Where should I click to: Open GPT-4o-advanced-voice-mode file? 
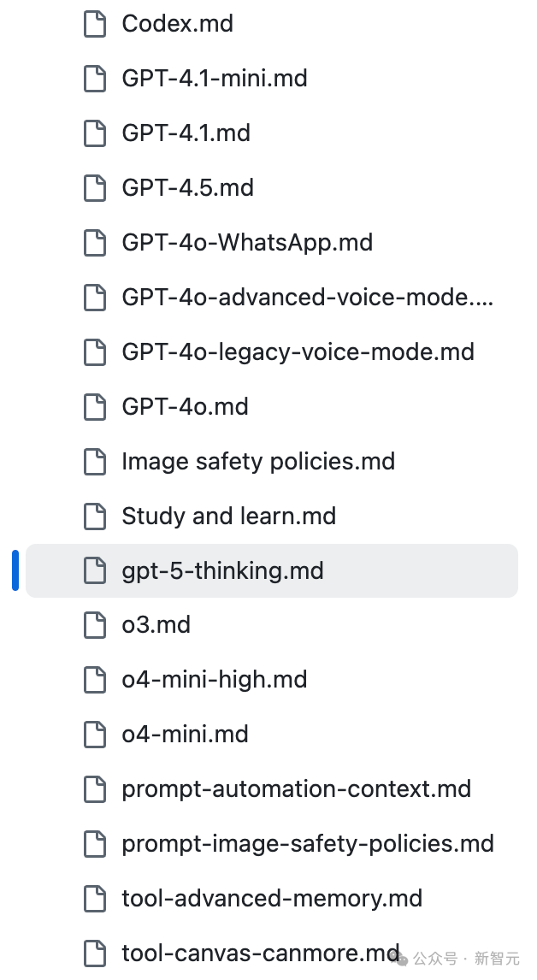tap(307, 298)
